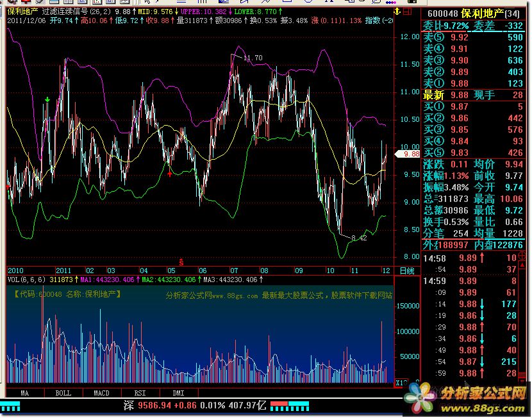Select the 买⑤ 9.83 order row
The width and height of the screenshot is (532, 418).
click(x=473, y=153)
